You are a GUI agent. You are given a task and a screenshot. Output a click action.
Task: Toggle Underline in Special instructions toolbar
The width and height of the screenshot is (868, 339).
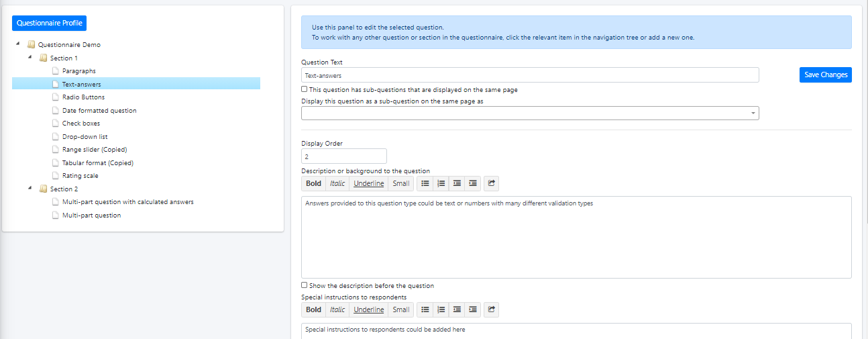pos(369,309)
